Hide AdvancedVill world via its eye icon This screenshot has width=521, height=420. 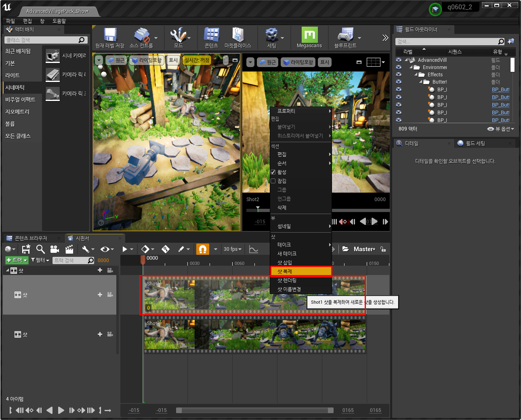click(399, 60)
